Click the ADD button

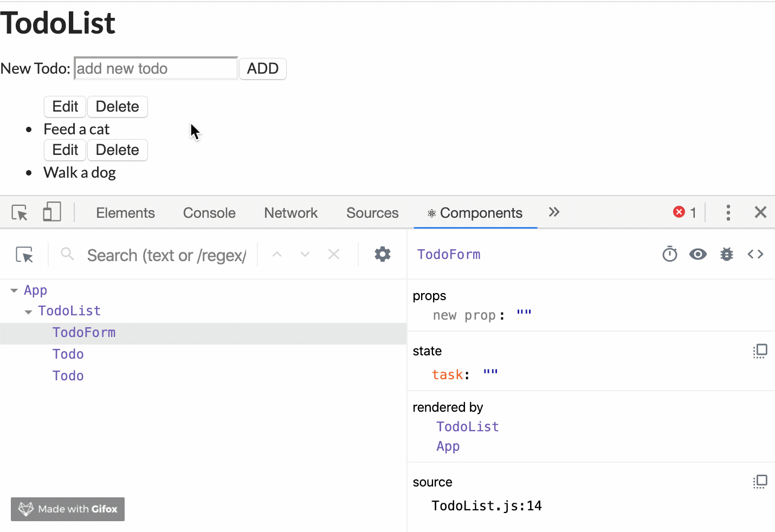[262, 68]
